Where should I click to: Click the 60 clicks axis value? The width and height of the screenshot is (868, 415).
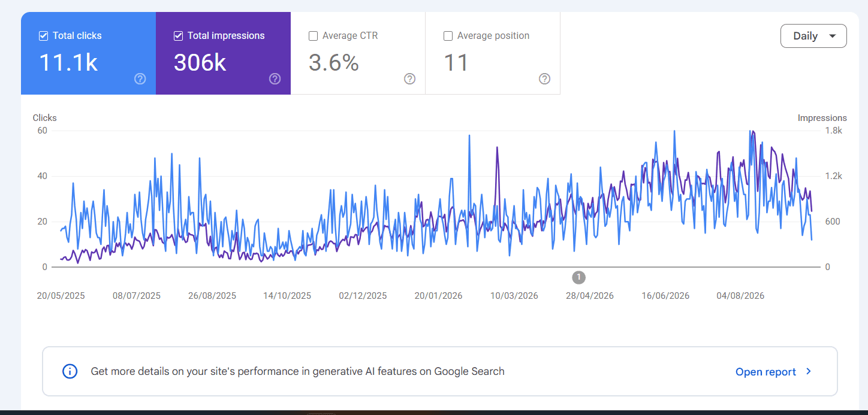(41, 131)
